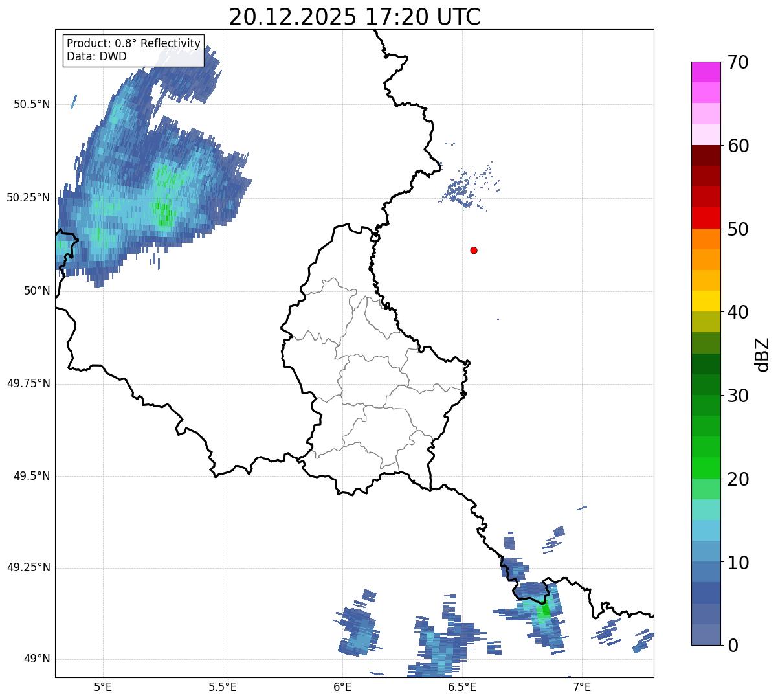This screenshot has width=778, height=700.
Task: Click the "Data: DWD" text
Action: pyautogui.click(x=96, y=56)
